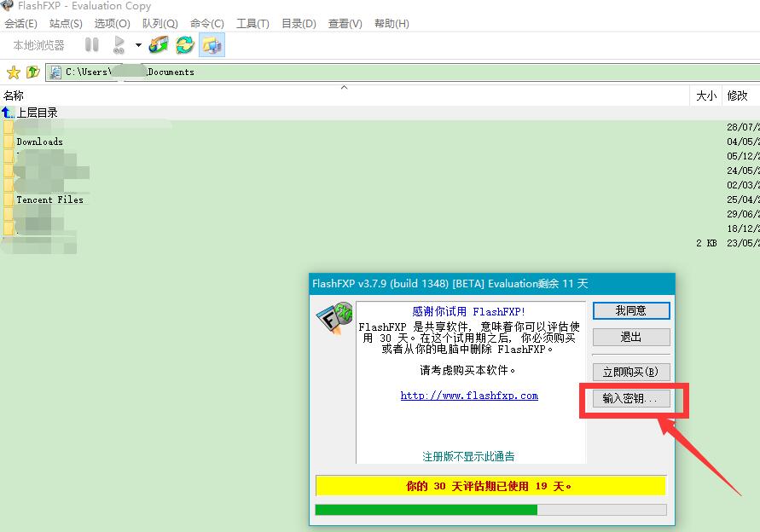760x532 pixels.
Task: Open the 查看(V) menu
Action: [x=345, y=23]
